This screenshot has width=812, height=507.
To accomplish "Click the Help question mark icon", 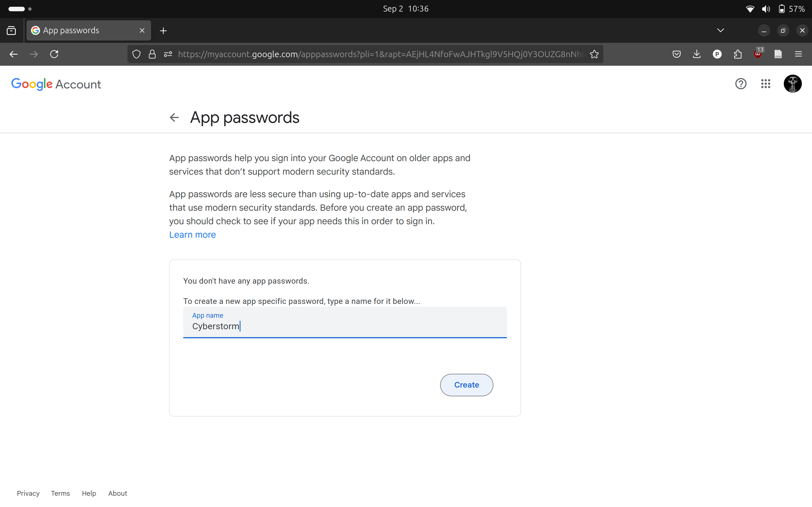I will (x=741, y=84).
